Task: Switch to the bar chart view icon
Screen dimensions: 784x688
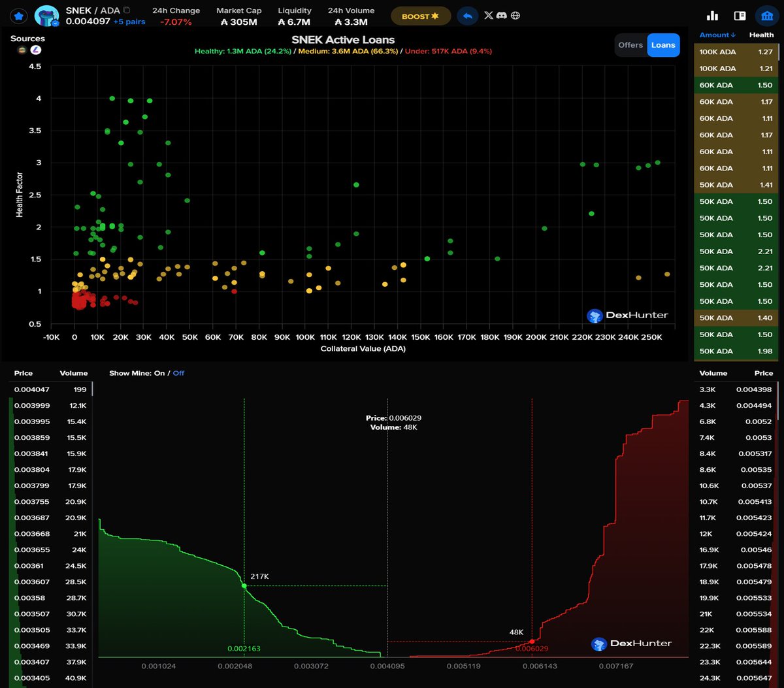Action: [x=713, y=16]
